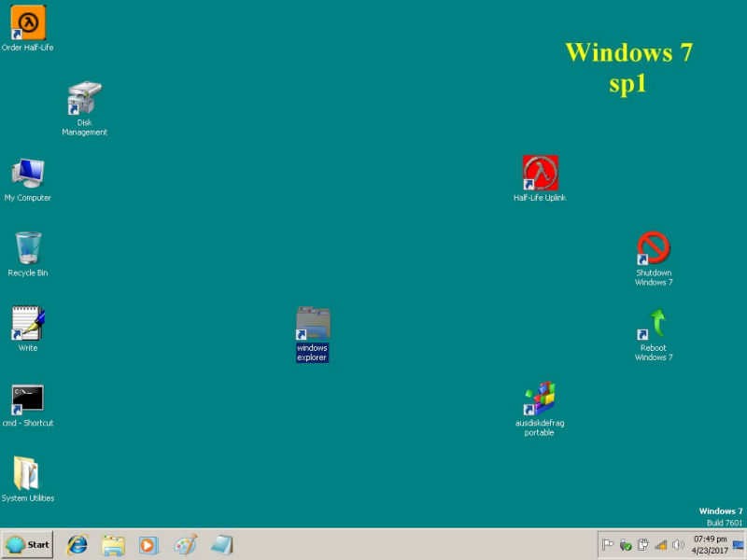Click the Safely Remove Hardware tray icon
747x560 pixels.
coord(626,545)
